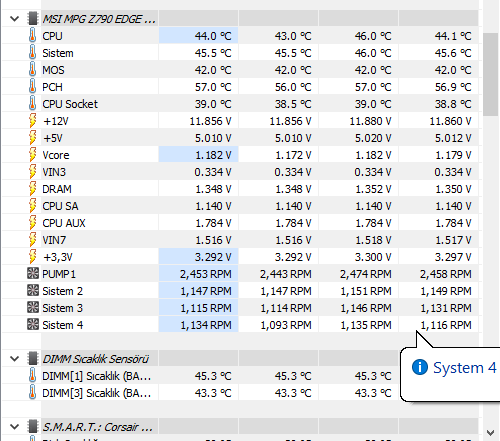Select the DIMM[3] Sıcaklık label

tap(97, 393)
